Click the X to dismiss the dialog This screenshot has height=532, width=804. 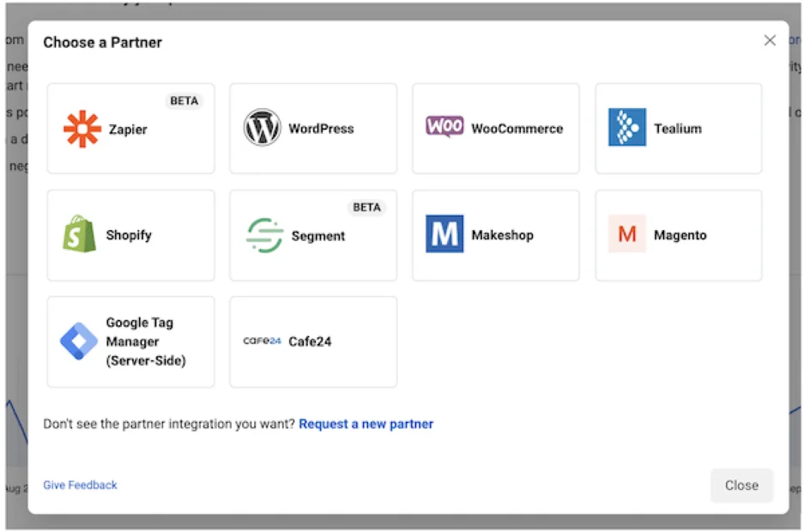(770, 39)
